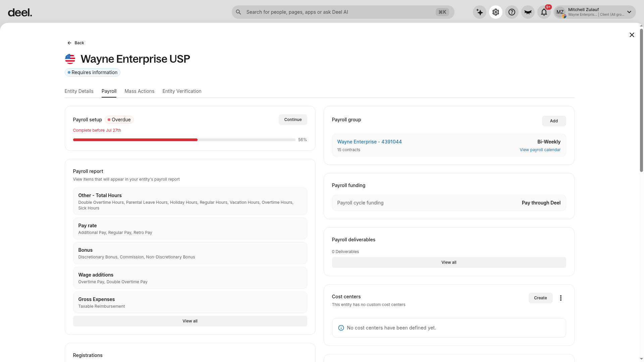Click the Bi-Weekly frequency label

pyautogui.click(x=549, y=142)
